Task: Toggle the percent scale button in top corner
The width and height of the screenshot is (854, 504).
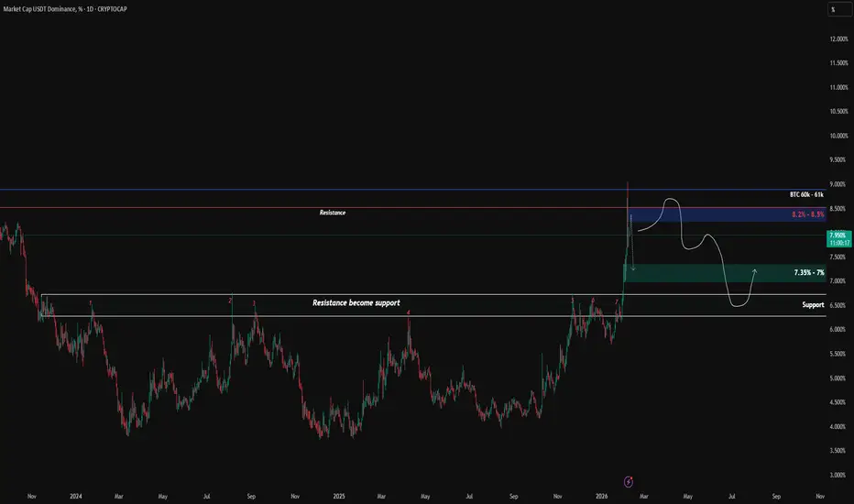Action: coord(839,9)
